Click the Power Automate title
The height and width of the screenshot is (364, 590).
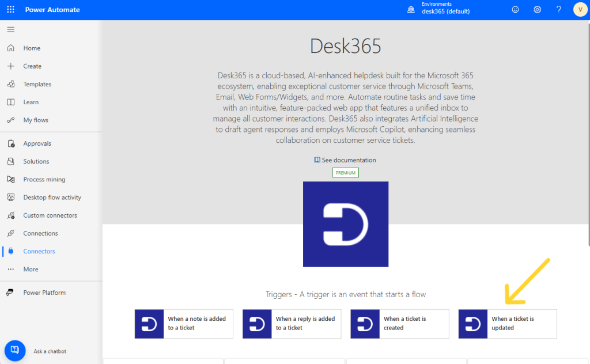tap(52, 10)
